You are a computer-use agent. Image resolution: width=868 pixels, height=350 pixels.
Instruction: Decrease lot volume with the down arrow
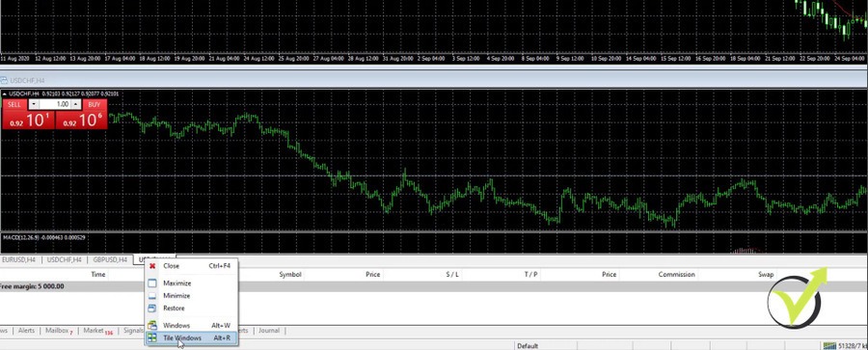(35, 104)
